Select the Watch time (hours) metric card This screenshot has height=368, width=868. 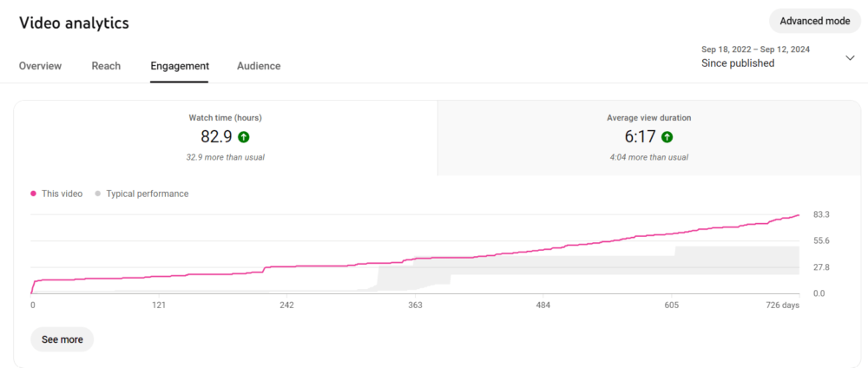coord(225,137)
